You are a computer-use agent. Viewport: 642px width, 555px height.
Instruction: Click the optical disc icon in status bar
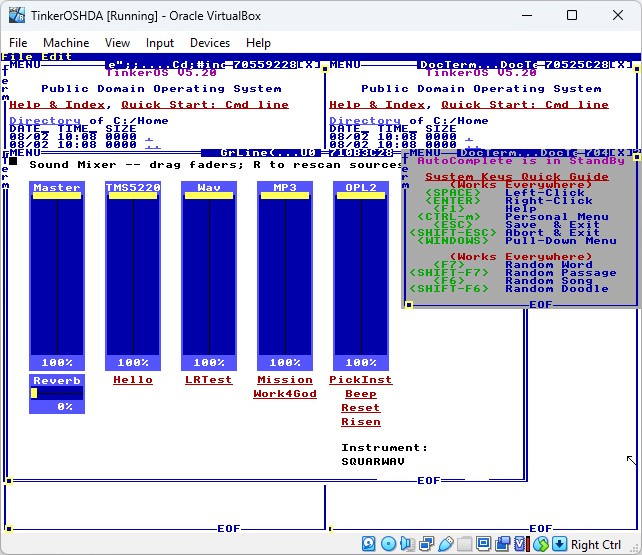pos(388,544)
